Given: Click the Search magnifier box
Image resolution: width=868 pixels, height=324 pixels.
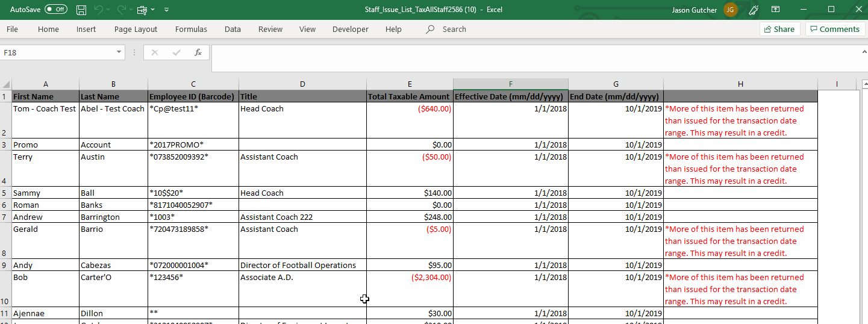Looking at the screenshot, I should (446, 29).
